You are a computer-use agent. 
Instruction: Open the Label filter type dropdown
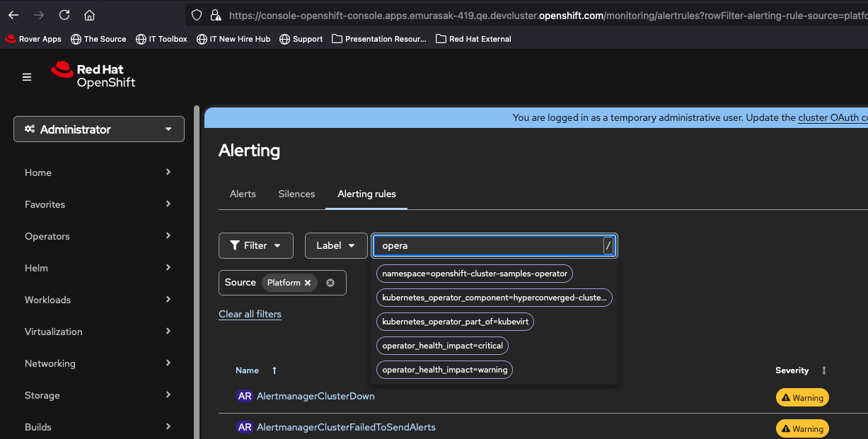coord(336,245)
